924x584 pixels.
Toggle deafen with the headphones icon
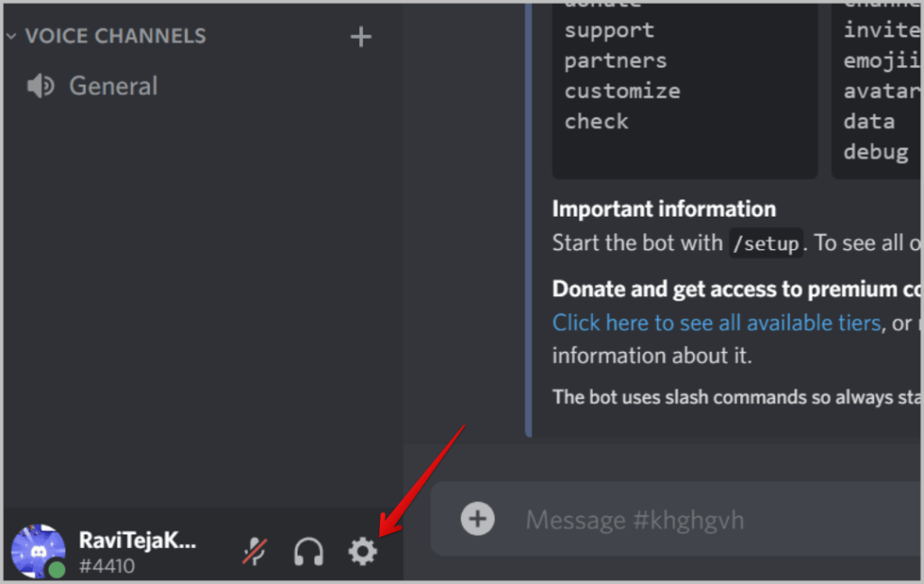(309, 552)
